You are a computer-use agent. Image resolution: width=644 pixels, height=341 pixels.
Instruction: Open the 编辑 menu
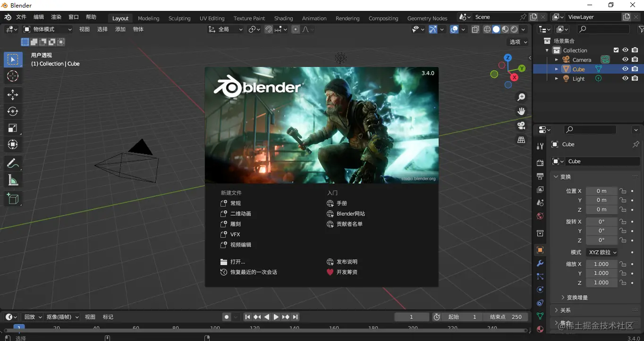[x=39, y=17]
